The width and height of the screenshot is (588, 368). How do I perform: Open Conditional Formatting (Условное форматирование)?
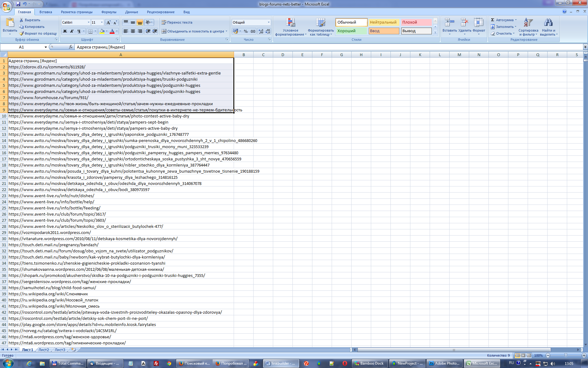(291, 27)
